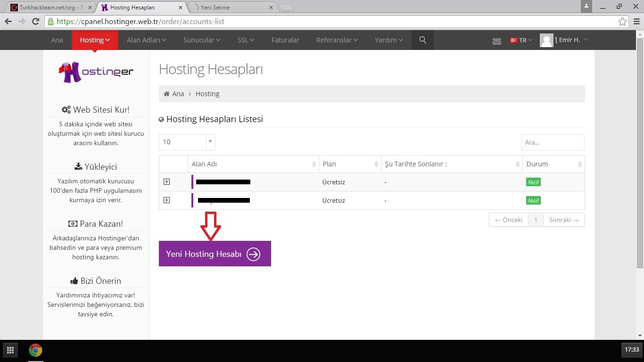Click the second row's Aktif status badge
Image resolution: width=644 pixels, height=362 pixels.
point(533,200)
